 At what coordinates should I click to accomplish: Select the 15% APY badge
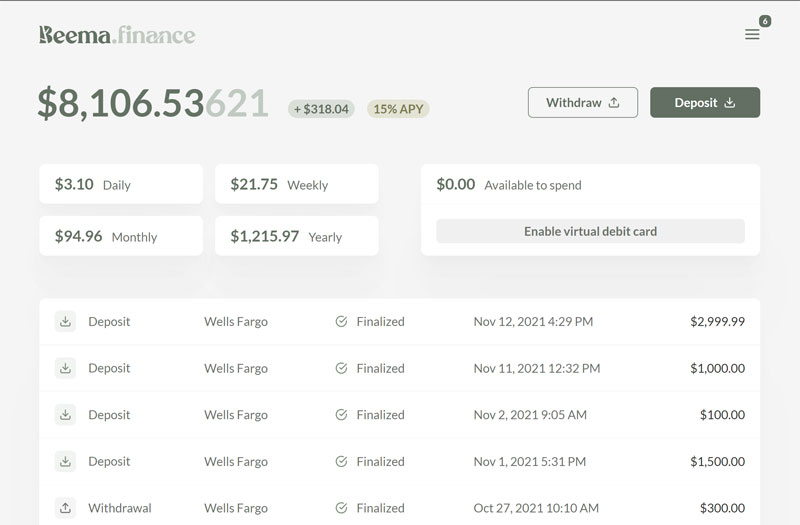(x=398, y=109)
